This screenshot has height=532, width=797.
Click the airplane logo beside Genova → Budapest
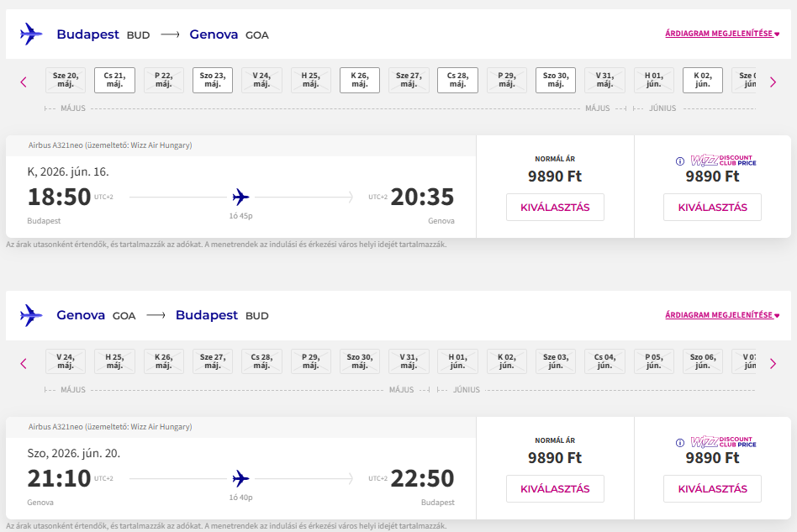click(x=31, y=315)
